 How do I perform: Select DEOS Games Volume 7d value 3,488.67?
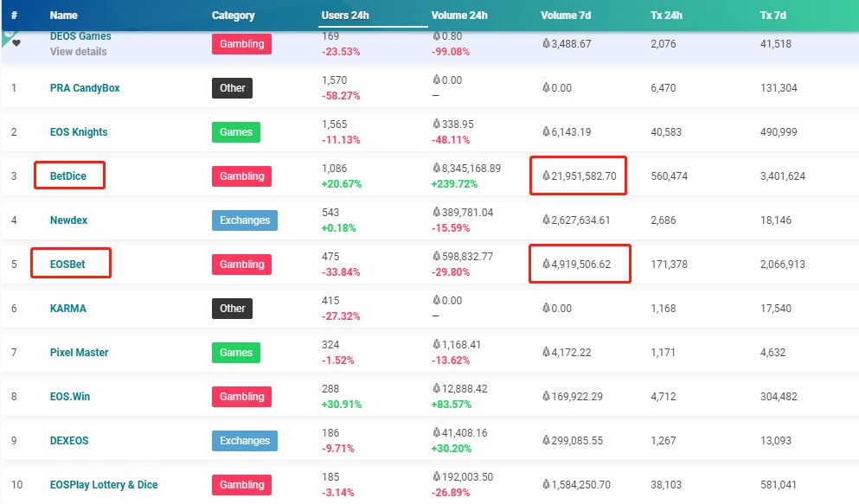pyautogui.click(x=567, y=44)
